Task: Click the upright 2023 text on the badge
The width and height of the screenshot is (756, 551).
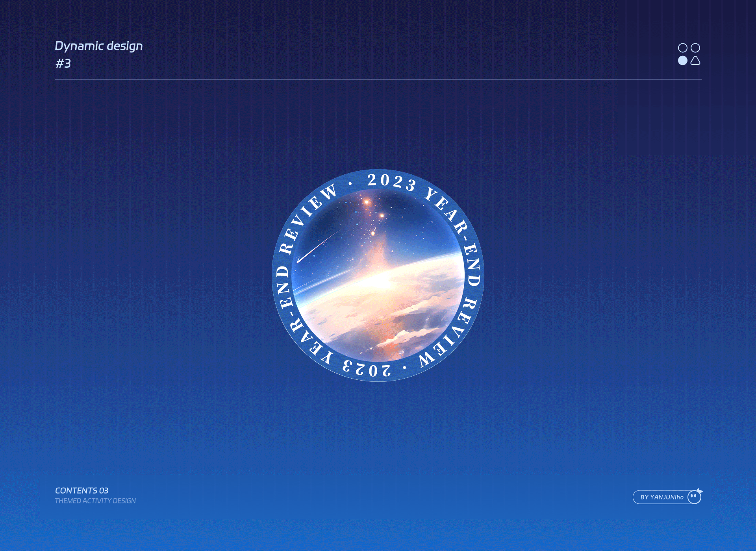Action: click(391, 182)
